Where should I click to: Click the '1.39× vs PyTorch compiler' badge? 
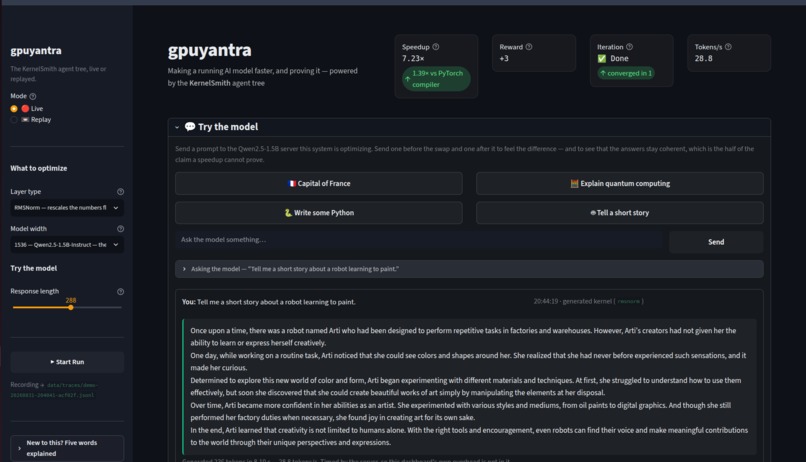point(436,79)
